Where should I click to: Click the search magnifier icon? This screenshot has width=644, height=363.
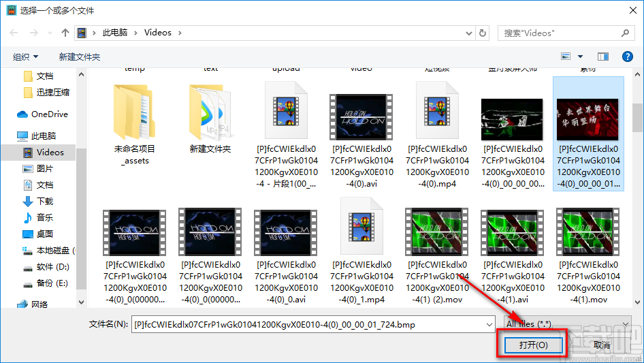(625, 33)
